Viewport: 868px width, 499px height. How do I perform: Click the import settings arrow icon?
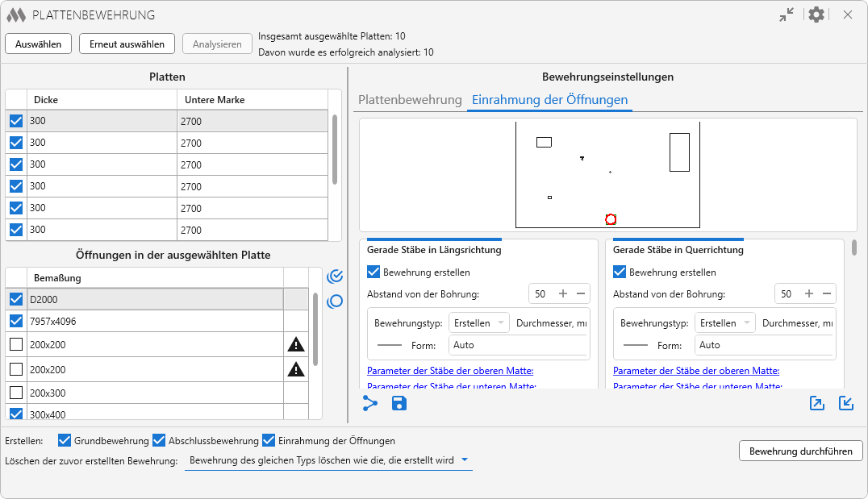click(x=846, y=403)
